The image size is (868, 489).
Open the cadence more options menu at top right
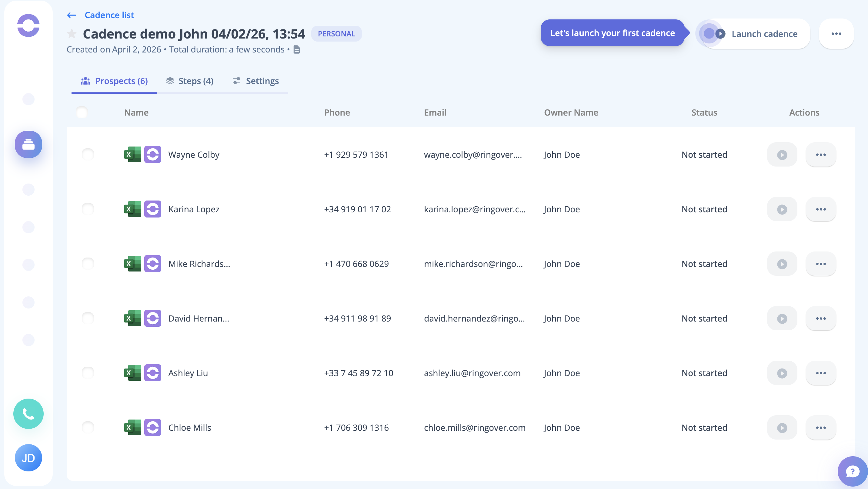point(836,34)
